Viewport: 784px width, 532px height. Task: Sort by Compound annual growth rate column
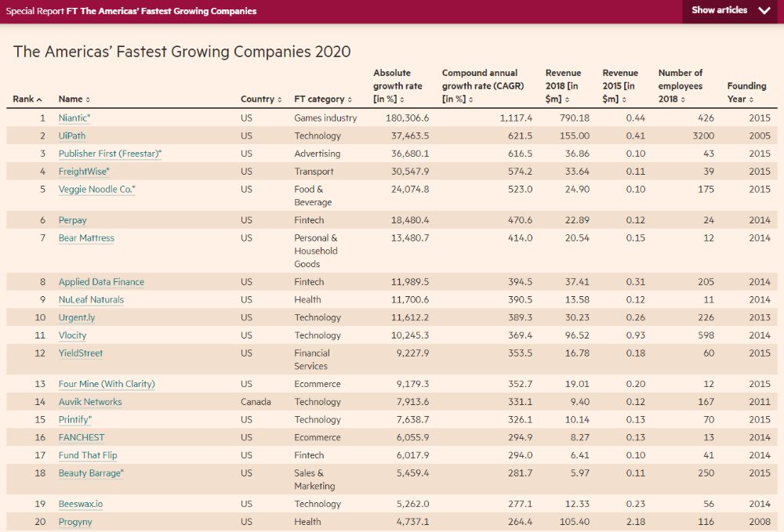[482, 86]
